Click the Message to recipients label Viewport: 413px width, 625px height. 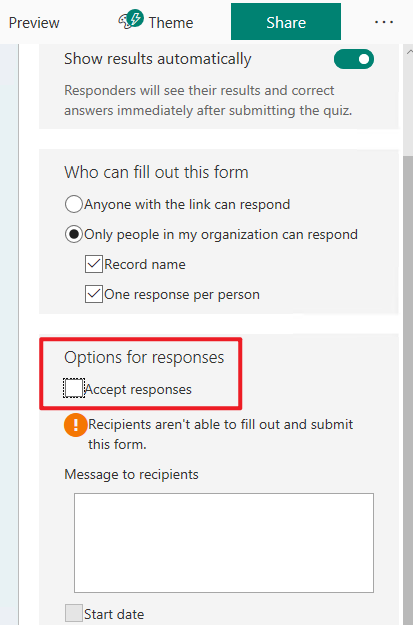coord(131,474)
